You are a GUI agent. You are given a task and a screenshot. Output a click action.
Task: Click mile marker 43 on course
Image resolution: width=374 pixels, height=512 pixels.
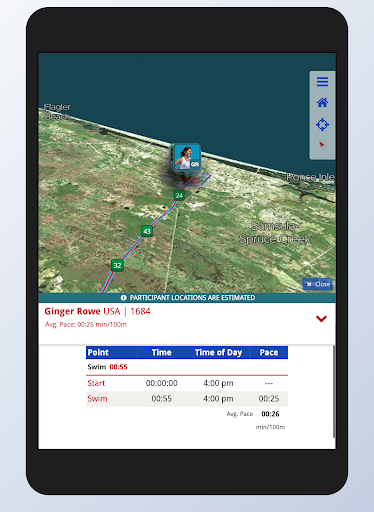coord(147,231)
